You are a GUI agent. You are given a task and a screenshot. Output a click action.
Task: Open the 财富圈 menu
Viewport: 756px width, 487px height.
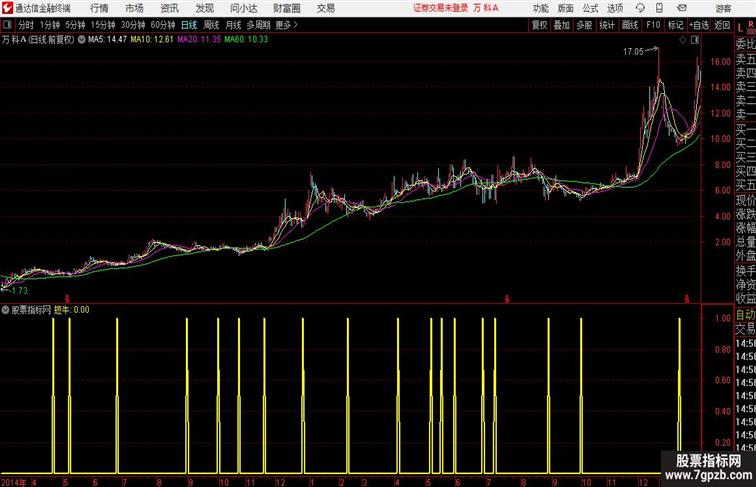[286, 8]
